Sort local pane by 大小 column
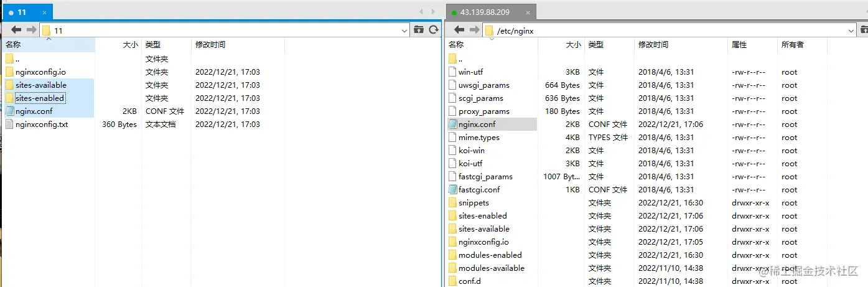868x287 pixels. (118, 45)
